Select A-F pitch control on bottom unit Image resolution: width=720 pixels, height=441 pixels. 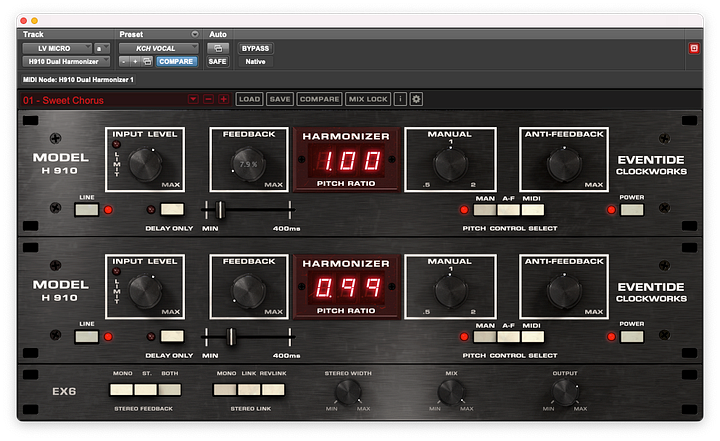509,337
